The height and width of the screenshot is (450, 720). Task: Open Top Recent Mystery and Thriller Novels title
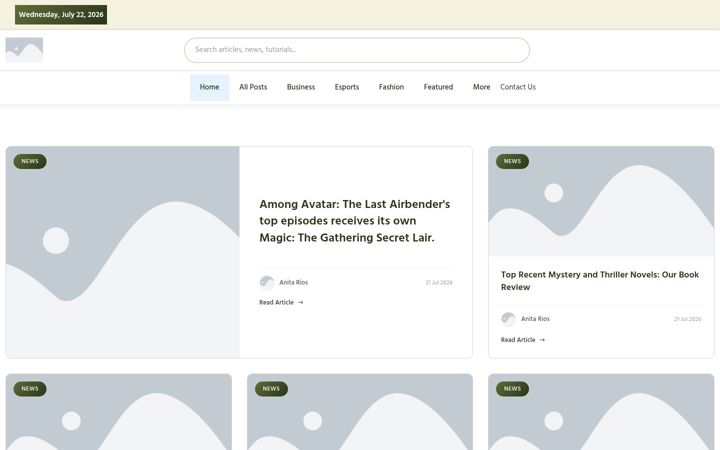(600, 281)
